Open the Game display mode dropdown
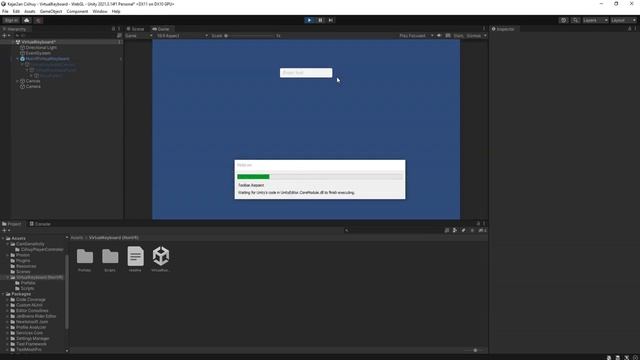 (139, 36)
